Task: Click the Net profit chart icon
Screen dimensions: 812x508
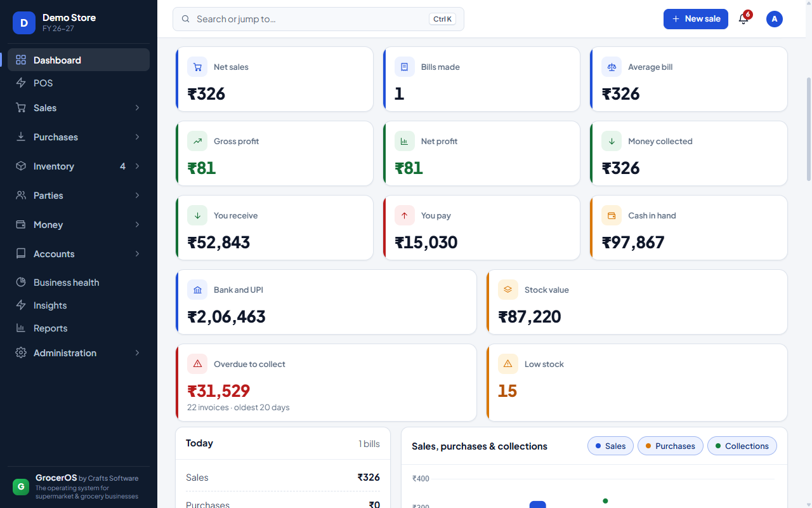Action: pyautogui.click(x=405, y=141)
